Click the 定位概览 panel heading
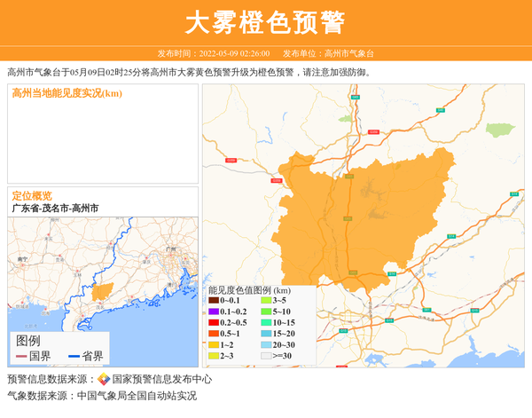This screenshot has width=532, height=418. [x=32, y=195]
